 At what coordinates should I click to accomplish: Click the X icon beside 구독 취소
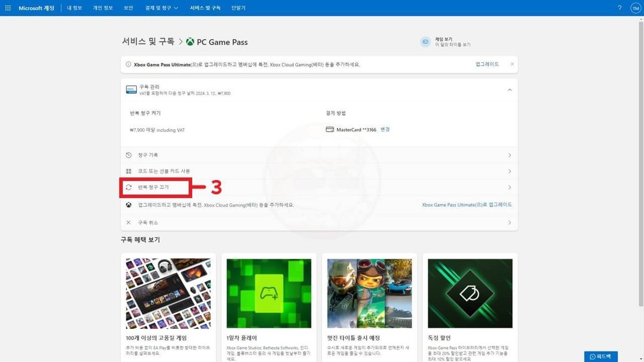[x=129, y=223]
